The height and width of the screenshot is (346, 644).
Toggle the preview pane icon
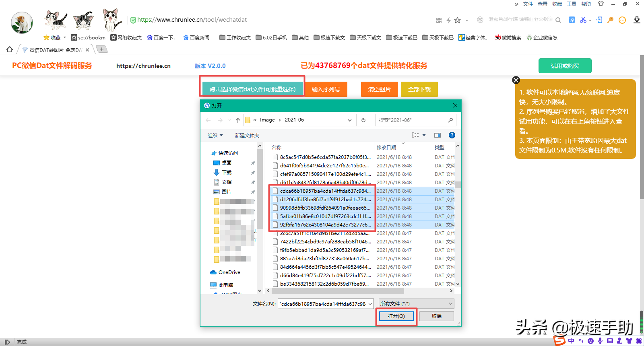(438, 135)
